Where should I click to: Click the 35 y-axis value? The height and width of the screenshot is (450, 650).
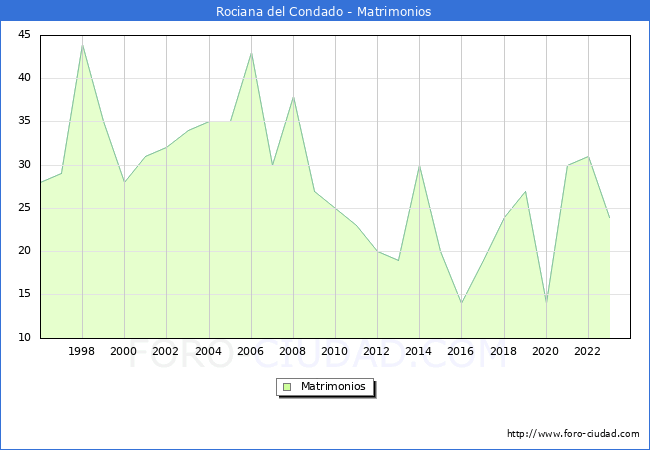24,121
